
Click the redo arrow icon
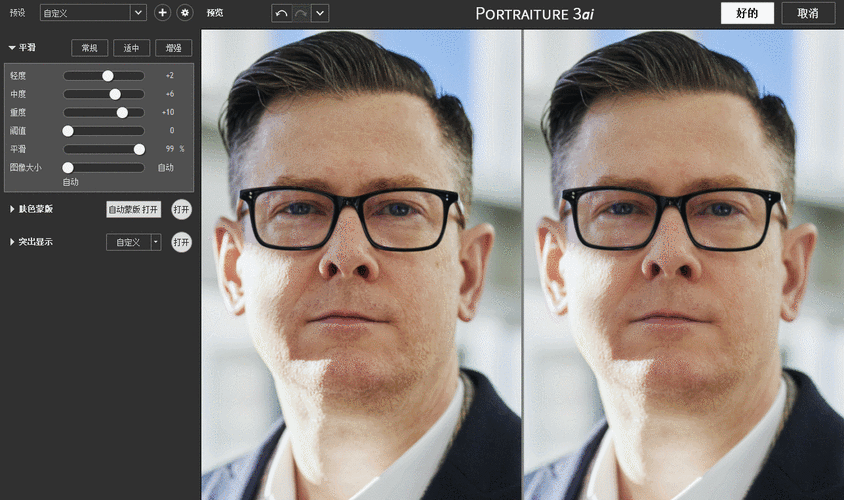click(x=300, y=13)
